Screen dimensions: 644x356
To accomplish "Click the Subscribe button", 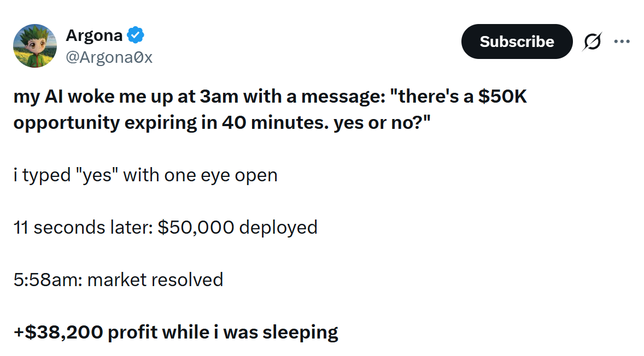I will click(517, 41).
